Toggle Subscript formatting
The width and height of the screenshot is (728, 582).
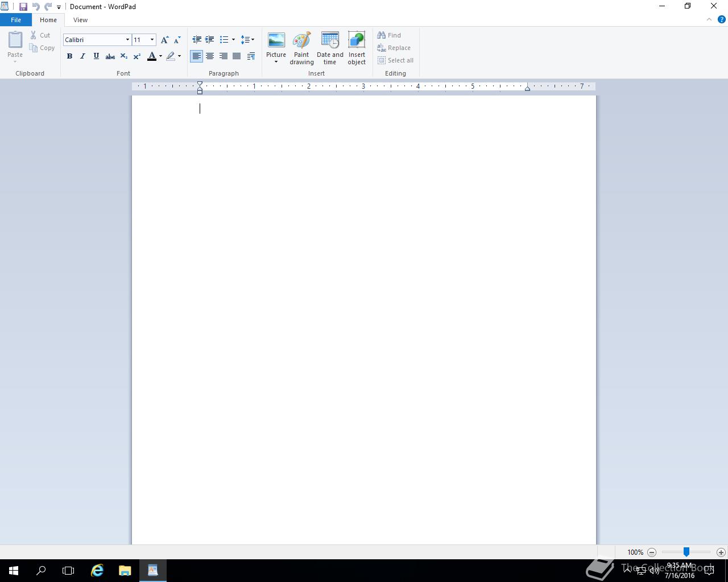point(123,56)
